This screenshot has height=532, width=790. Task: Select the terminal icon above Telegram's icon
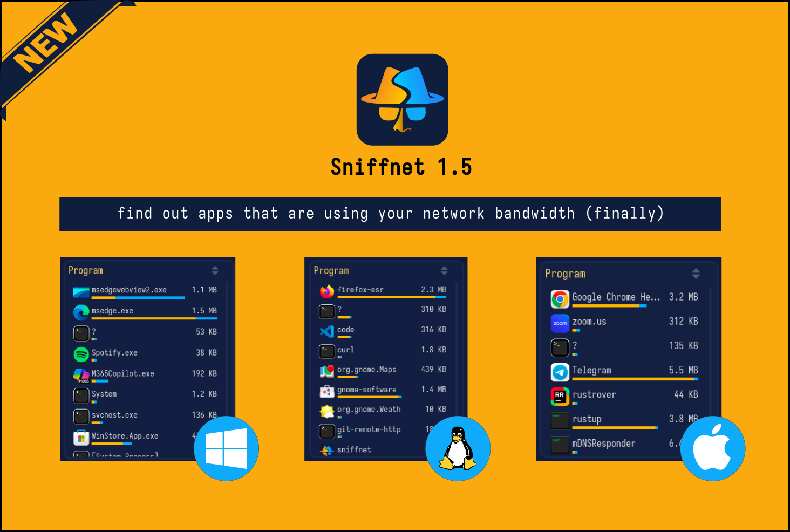pyautogui.click(x=560, y=348)
